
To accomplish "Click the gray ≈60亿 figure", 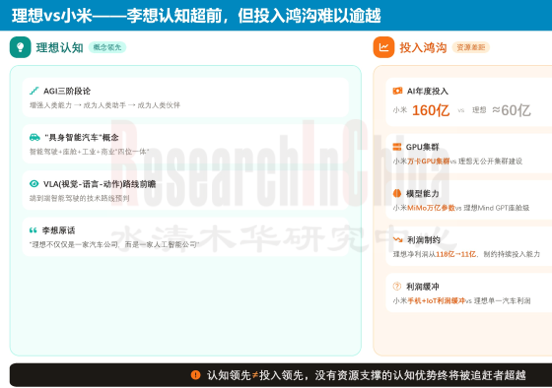I will (x=512, y=110).
